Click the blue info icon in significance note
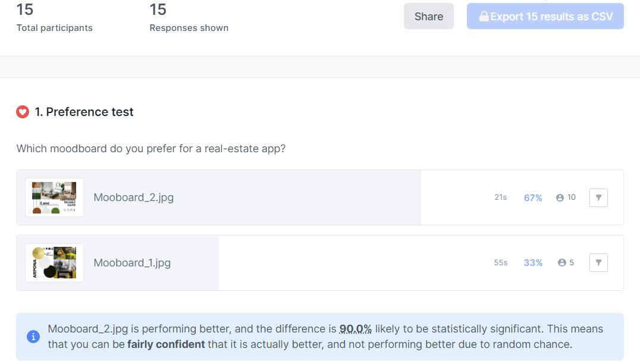Image resolution: width=640 pixels, height=364 pixels. tap(33, 337)
